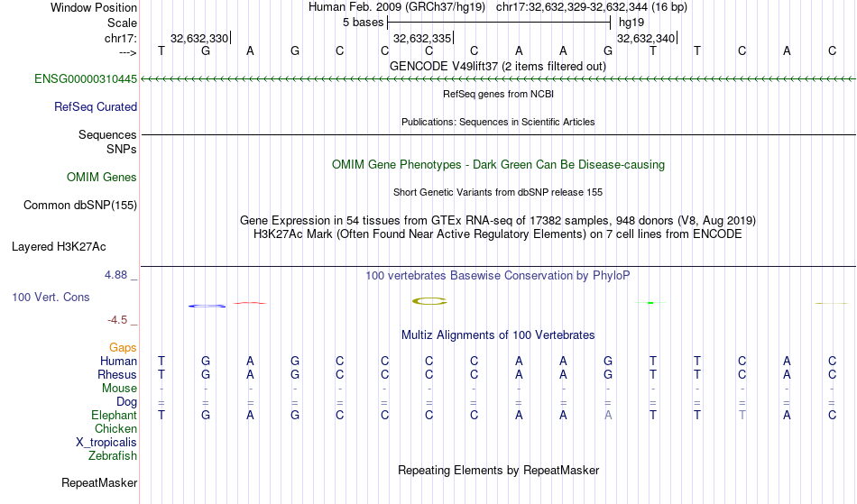857x504 pixels.
Task: Click the blue PhyloP conservation mark
Action: click(x=207, y=306)
